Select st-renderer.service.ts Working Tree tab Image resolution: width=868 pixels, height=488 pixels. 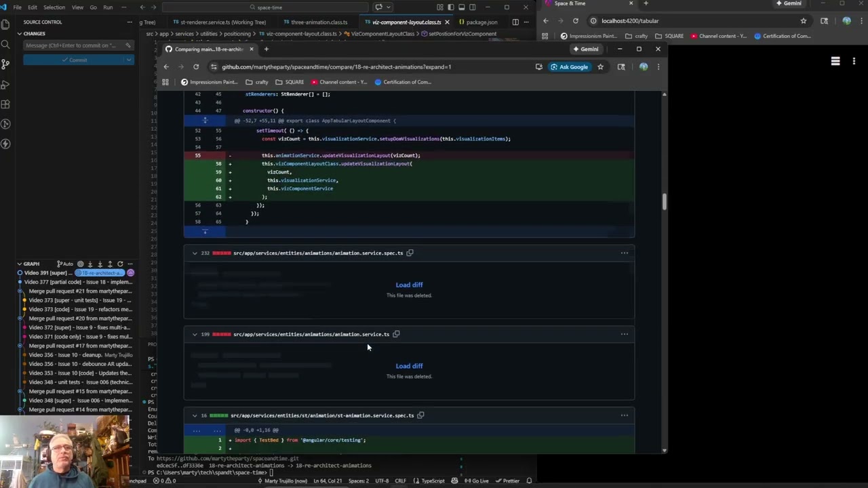pos(218,22)
